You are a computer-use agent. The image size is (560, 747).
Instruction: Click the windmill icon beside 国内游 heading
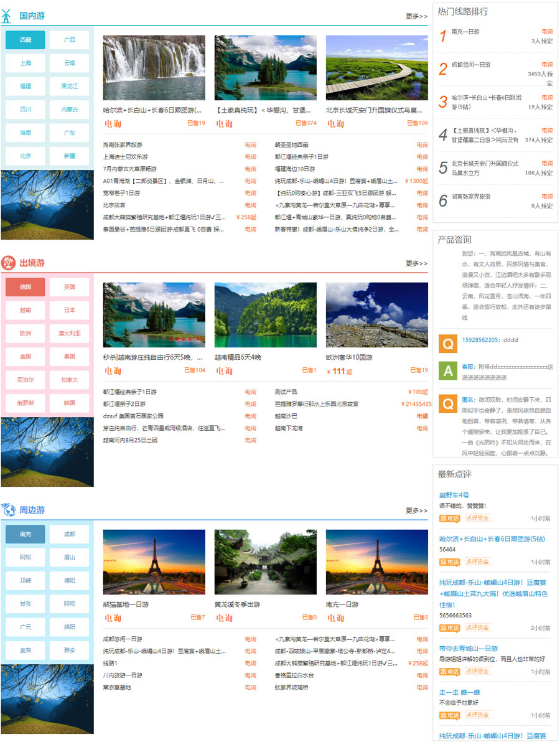(7, 16)
